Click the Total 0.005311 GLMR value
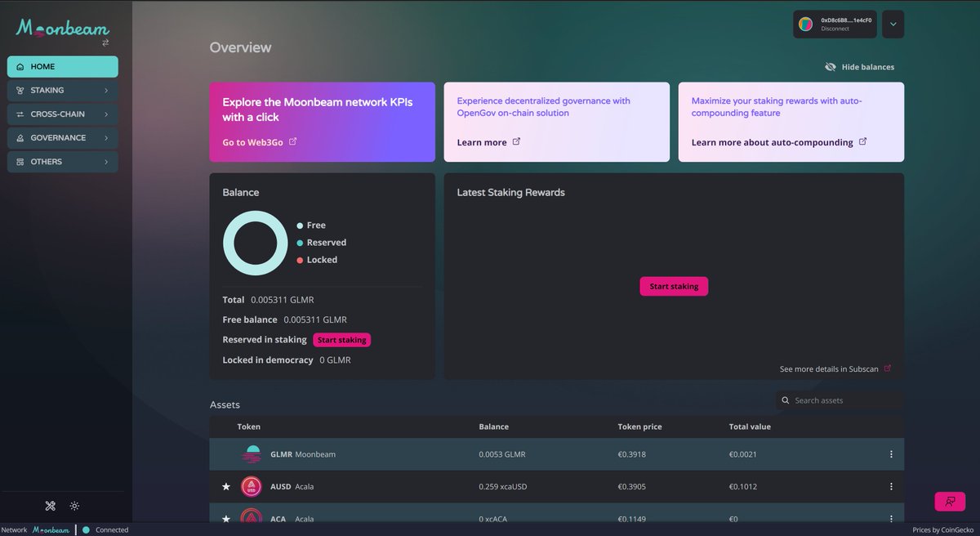980x536 pixels. click(283, 300)
